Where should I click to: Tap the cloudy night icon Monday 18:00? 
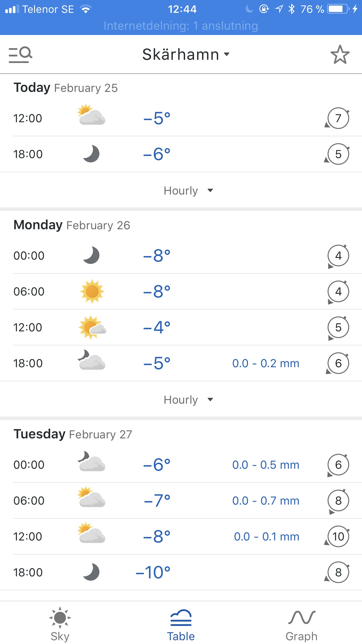pos(92,360)
